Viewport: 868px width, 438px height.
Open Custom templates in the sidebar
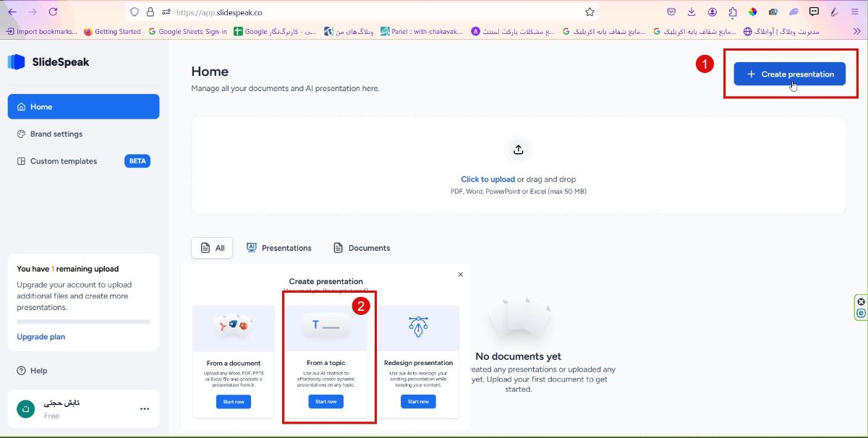(x=64, y=161)
